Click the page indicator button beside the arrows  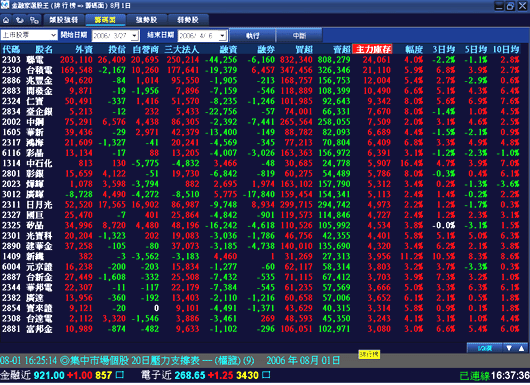[x=484, y=348]
